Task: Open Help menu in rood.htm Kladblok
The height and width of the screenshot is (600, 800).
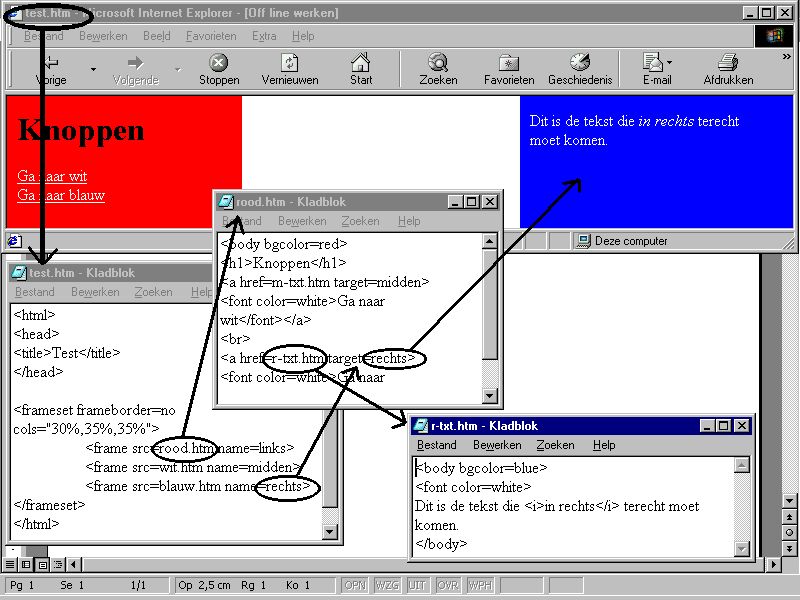Action: tap(409, 221)
